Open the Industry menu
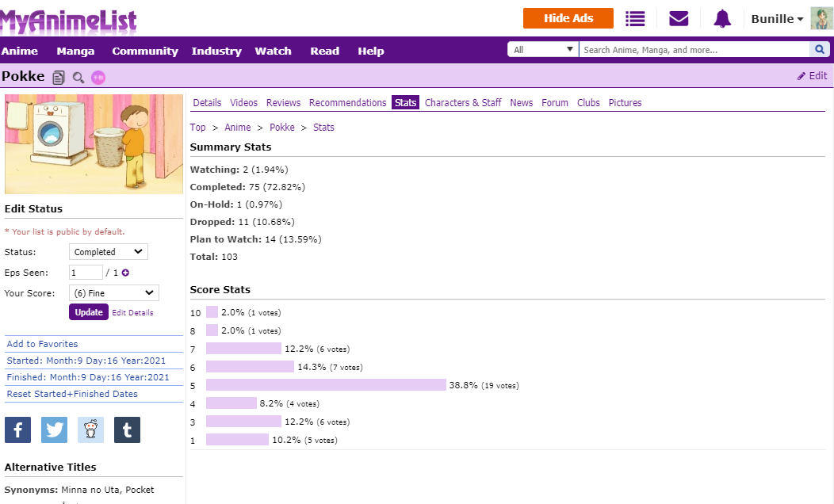The width and height of the screenshot is (834, 504). [x=216, y=51]
